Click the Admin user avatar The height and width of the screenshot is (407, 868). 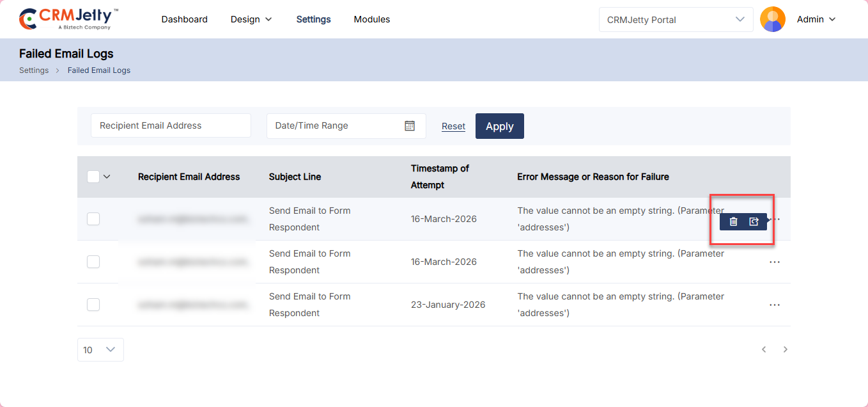772,19
